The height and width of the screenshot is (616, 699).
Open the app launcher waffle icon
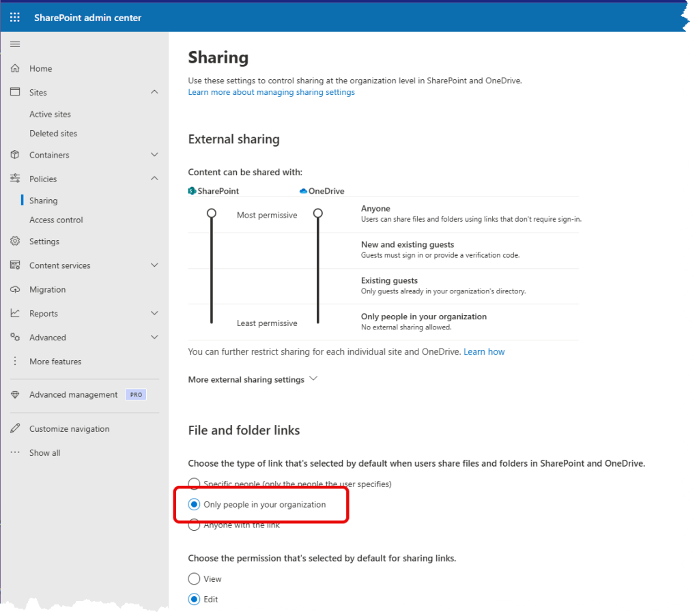(x=15, y=18)
